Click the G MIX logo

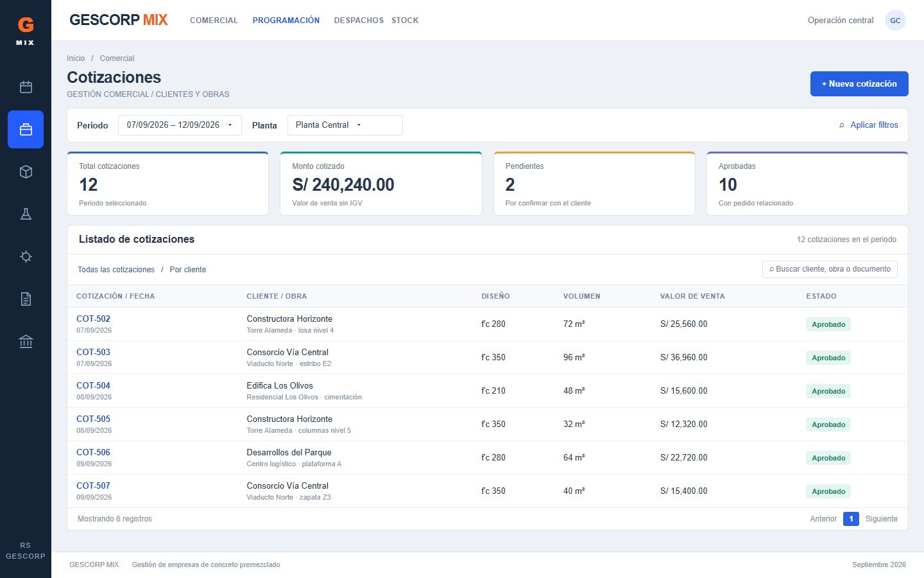coord(26,30)
